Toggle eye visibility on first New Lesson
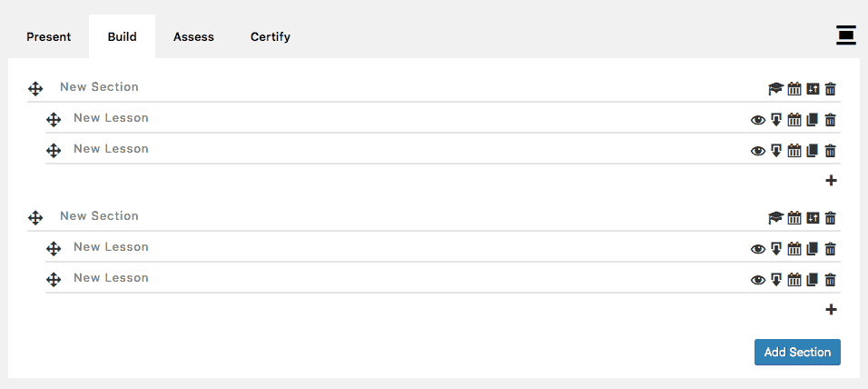 tap(758, 120)
